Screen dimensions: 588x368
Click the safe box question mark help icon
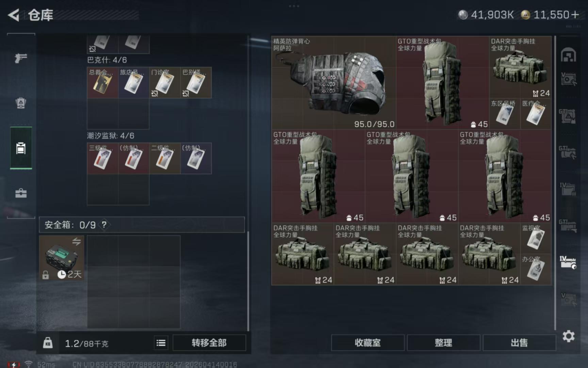pyautogui.click(x=104, y=225)
